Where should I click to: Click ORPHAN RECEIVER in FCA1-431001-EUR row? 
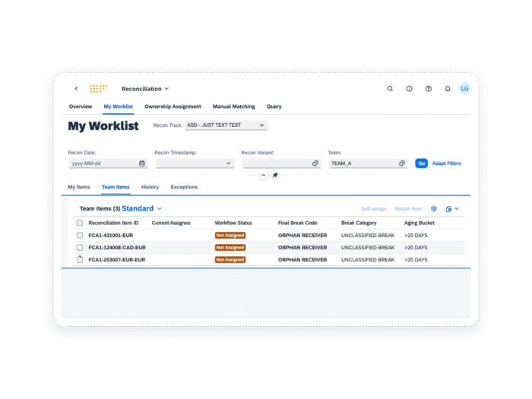[302, 236]
